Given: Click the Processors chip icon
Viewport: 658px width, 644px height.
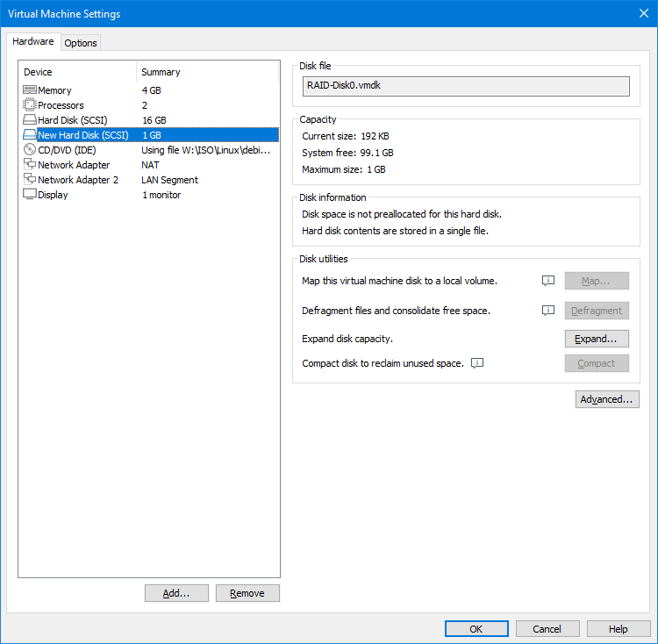Looking at the screenshot, I should tap(29, 105).
